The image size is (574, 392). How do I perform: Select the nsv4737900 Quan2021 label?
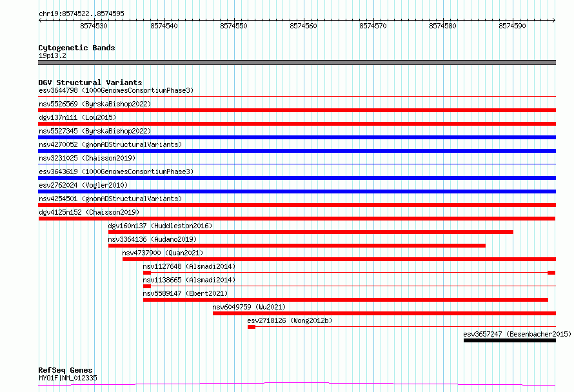(x=163, y=253)
